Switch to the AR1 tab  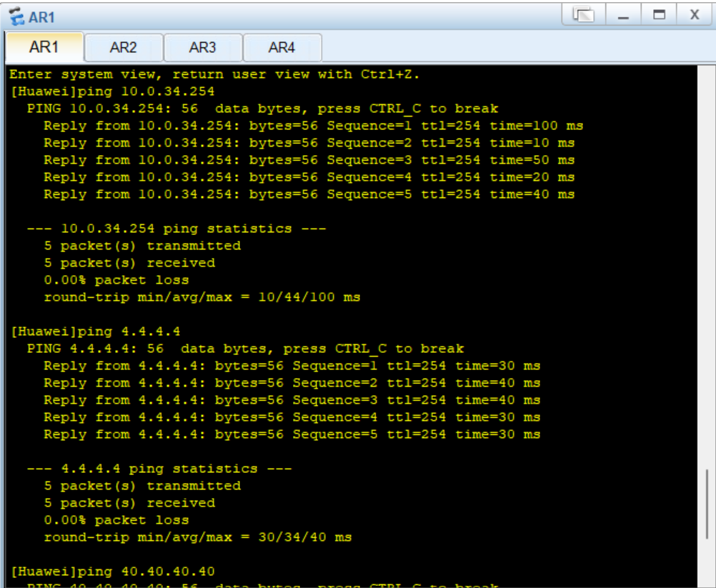pos(44,46)
